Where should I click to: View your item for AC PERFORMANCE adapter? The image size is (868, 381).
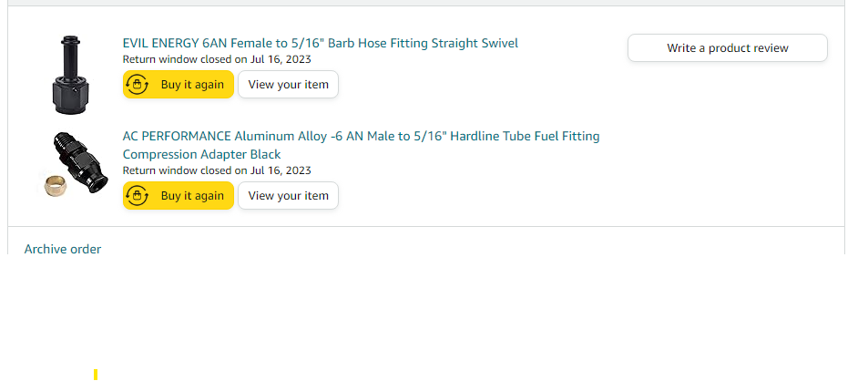pos(288,195)
